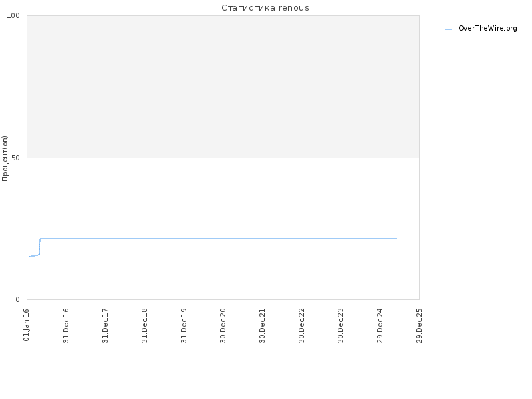The image size is (532, 399).
Task: Click the chart title Статистика renous
Action: click(265, 8)
